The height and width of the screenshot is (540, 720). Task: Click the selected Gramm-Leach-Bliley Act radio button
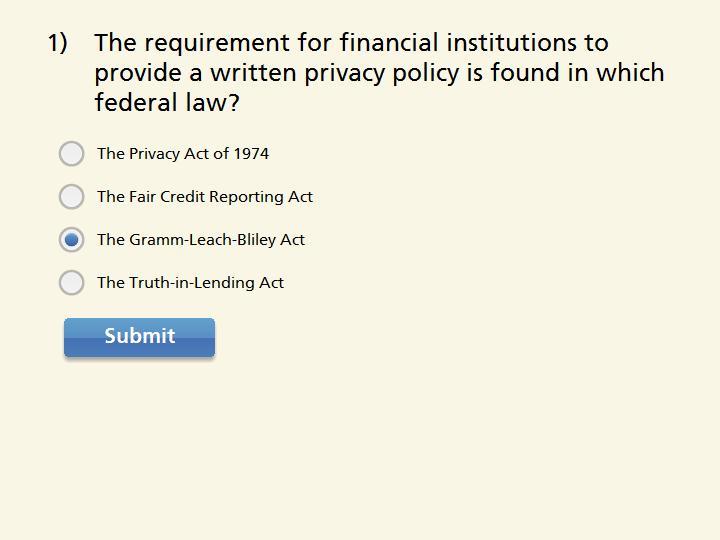click(x=71, y=239)
